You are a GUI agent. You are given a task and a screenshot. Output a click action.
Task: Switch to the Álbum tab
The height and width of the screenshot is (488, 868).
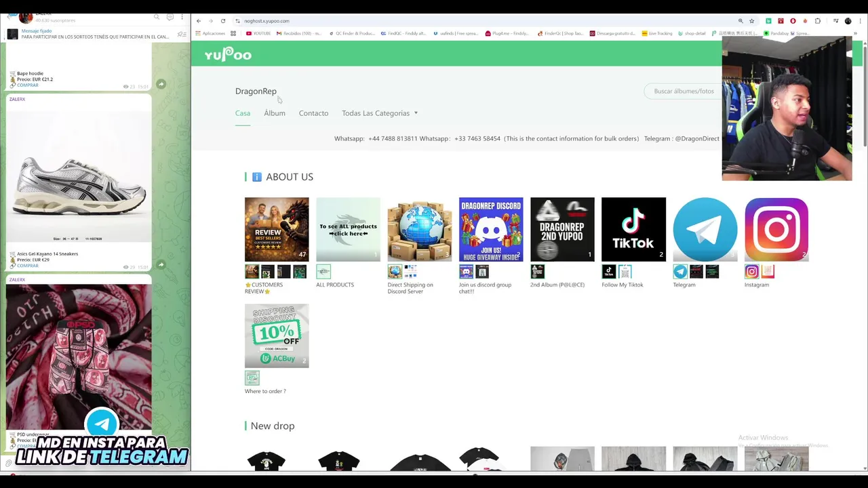point(275,113)
